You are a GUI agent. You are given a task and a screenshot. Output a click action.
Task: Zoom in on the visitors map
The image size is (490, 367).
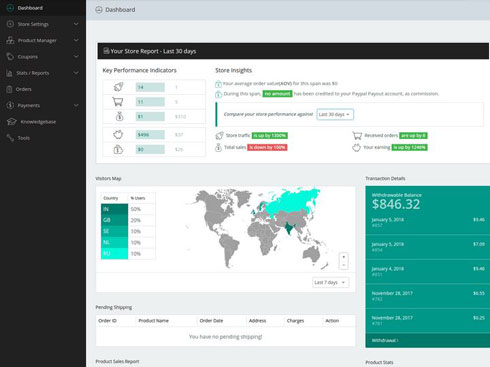point(344,257)
